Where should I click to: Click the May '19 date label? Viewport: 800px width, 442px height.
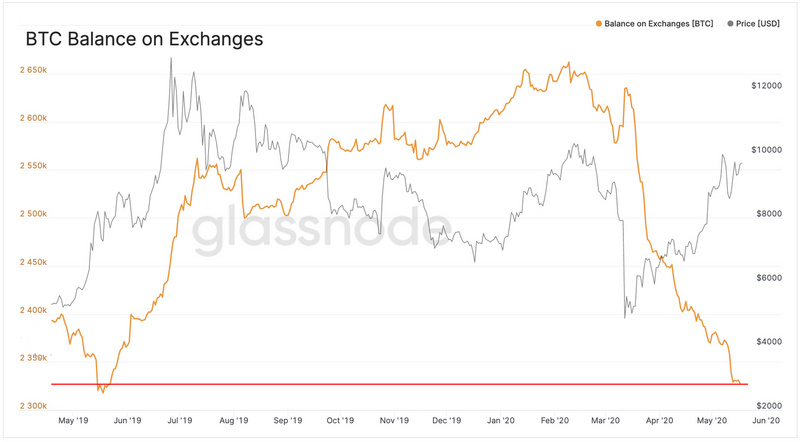coord(74,422)
